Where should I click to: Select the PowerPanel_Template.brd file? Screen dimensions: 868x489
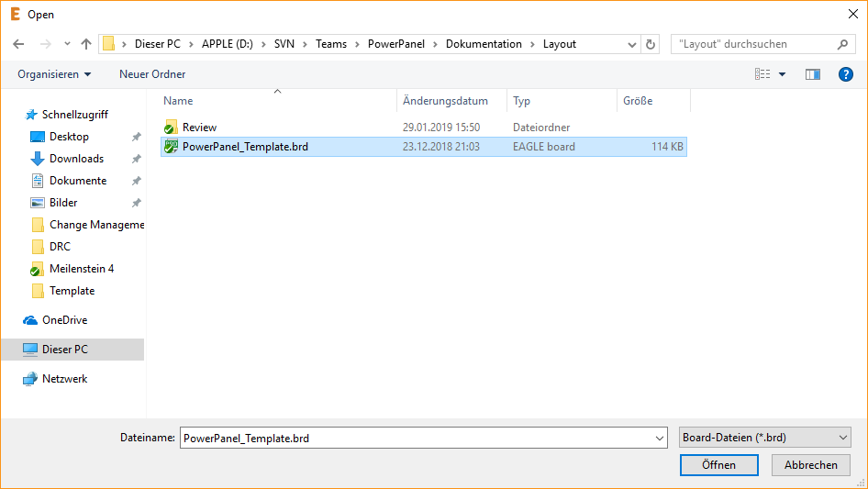click(245, 147)
